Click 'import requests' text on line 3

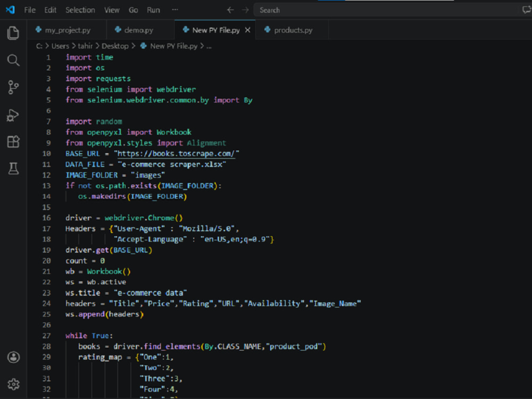coord(98,79)
